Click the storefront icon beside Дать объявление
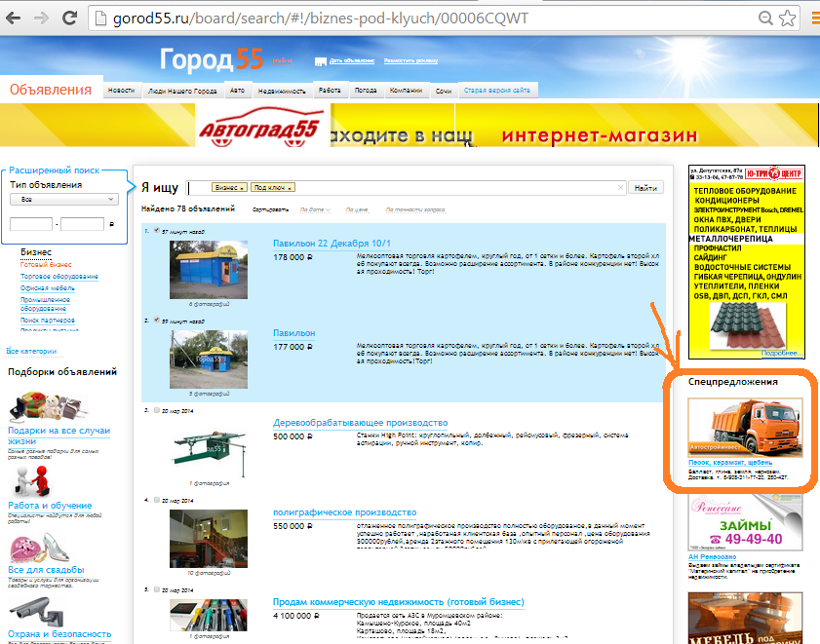The image size is (820, 644). (x=321, y=61)
